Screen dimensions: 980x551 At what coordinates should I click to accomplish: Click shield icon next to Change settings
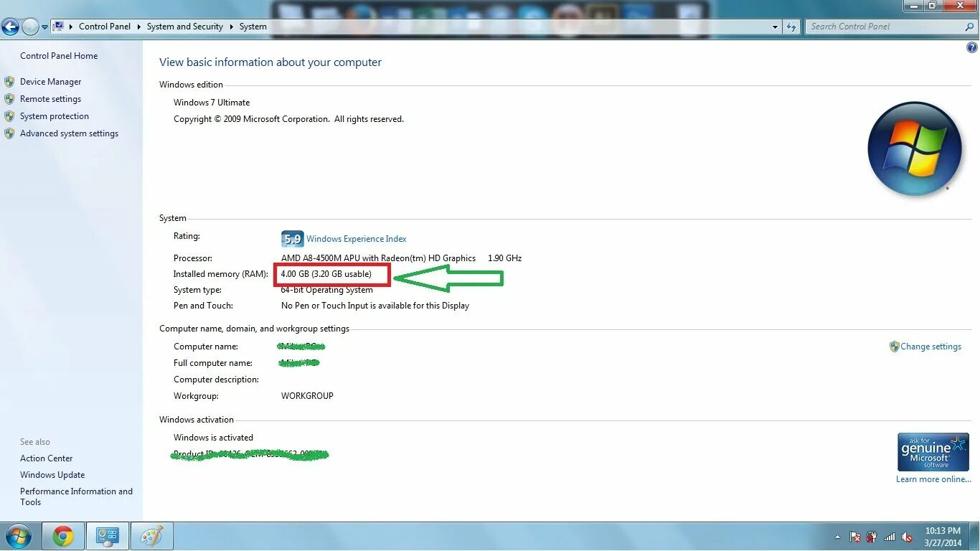[894, 347]
